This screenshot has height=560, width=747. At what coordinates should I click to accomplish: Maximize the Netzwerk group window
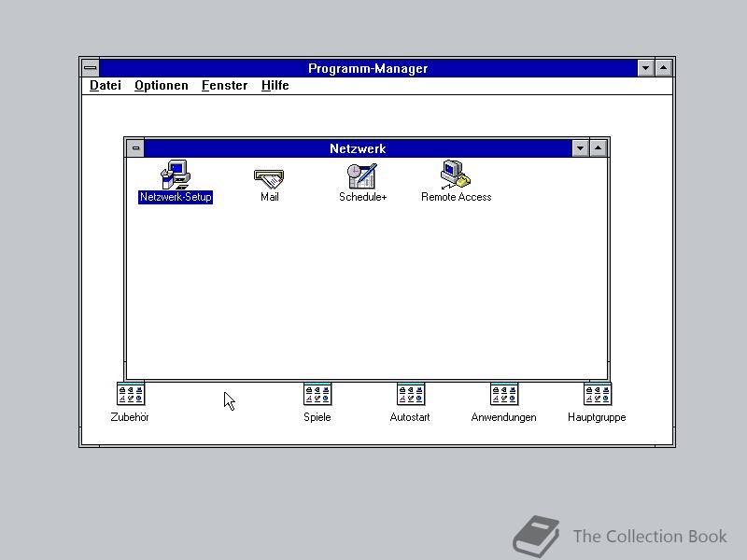pyautogui.click(x=599, y=148)
